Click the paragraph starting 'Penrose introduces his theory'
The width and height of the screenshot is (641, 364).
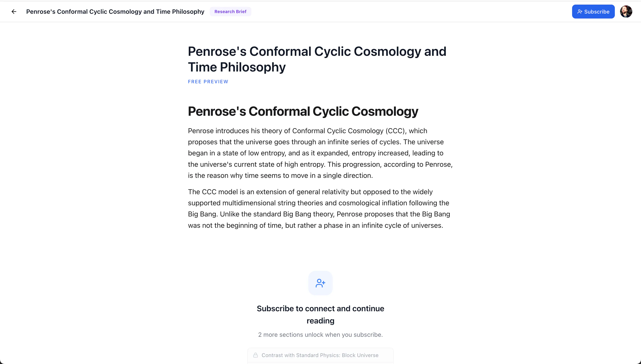pyautogui.click(x=320, y=153)
